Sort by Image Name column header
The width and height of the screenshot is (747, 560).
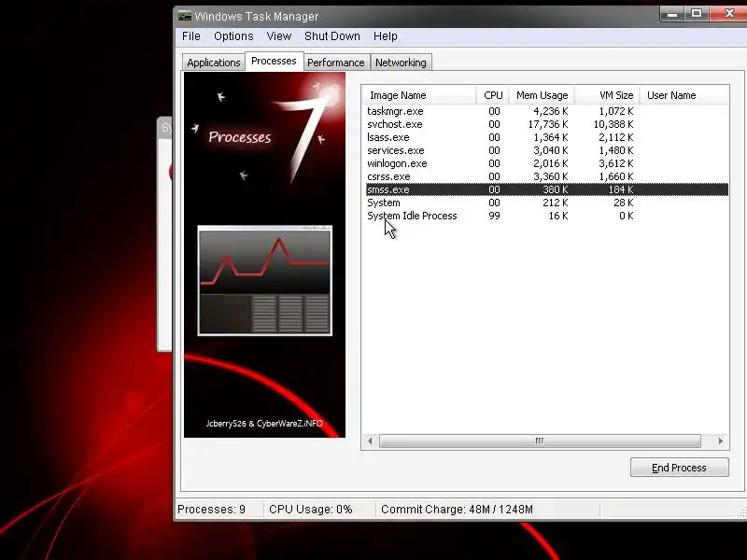pos(418,95)
